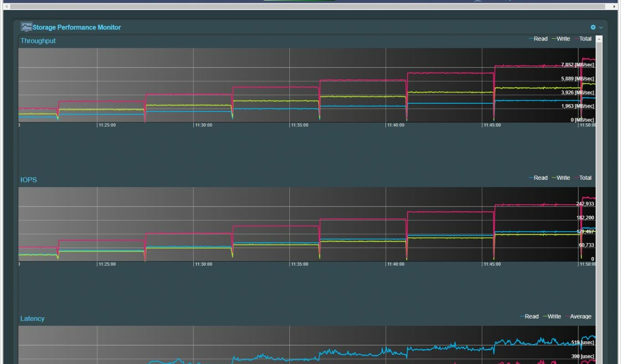This screenshot has height=364, width=621.
Task: Click the 7,852 [MB/sec] axis label
Action: click(577, 65)
